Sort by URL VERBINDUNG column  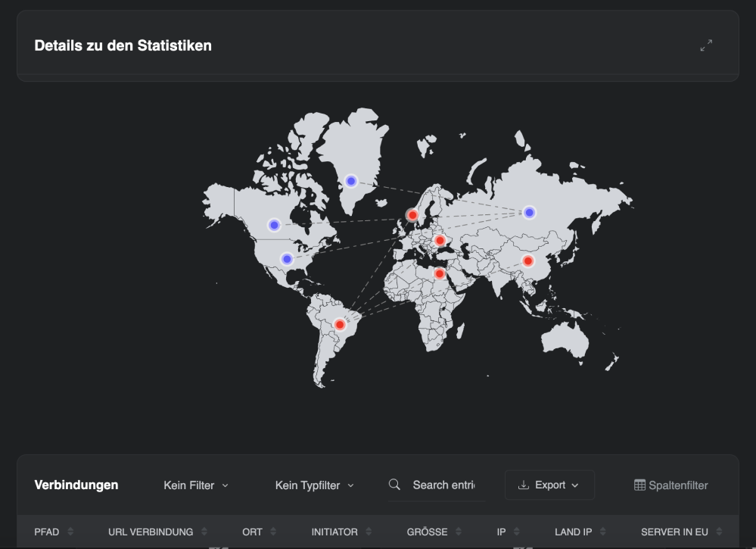[157, 532]
